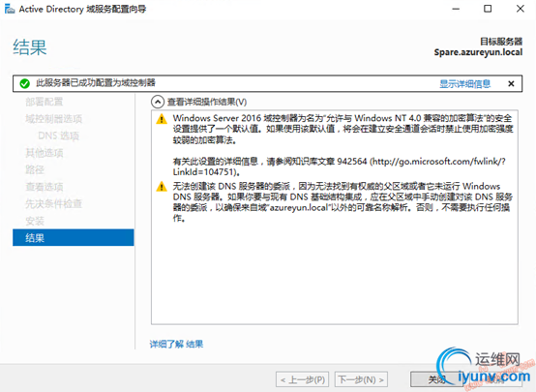This screenshot has height=392, width=536.
Task: Select DNS 选项 in the wizard steps
Action: click(x=58, y=136)
